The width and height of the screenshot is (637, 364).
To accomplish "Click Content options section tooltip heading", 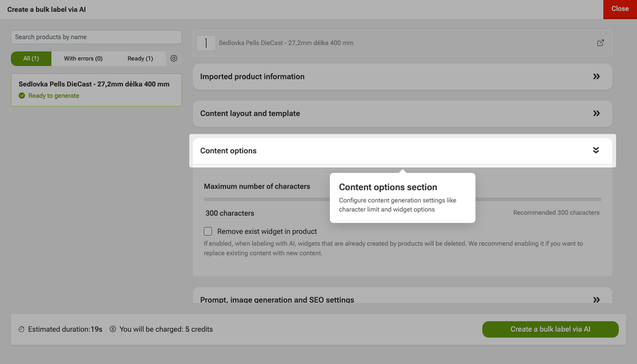I will pyautogui.click(x=388, y=187).
